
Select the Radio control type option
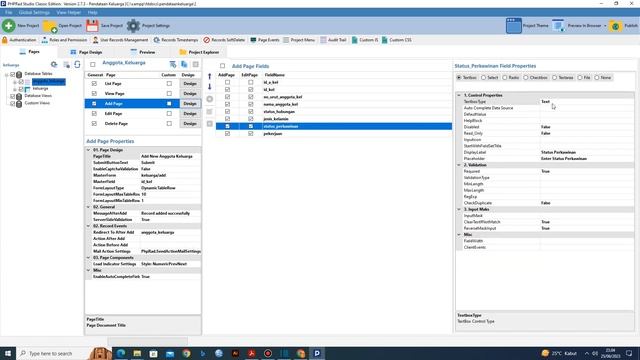tap(505, 78)
